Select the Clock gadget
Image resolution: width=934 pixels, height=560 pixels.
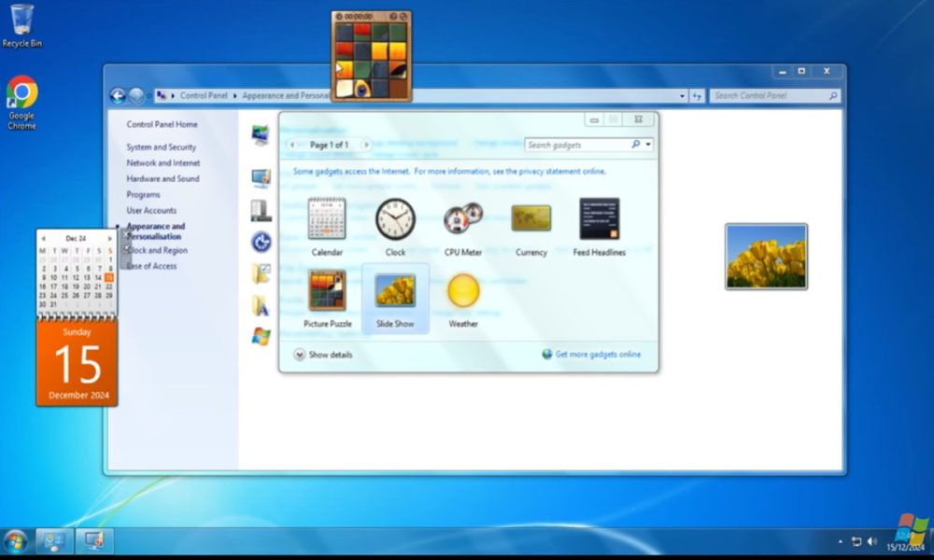(x=395, y=219)
